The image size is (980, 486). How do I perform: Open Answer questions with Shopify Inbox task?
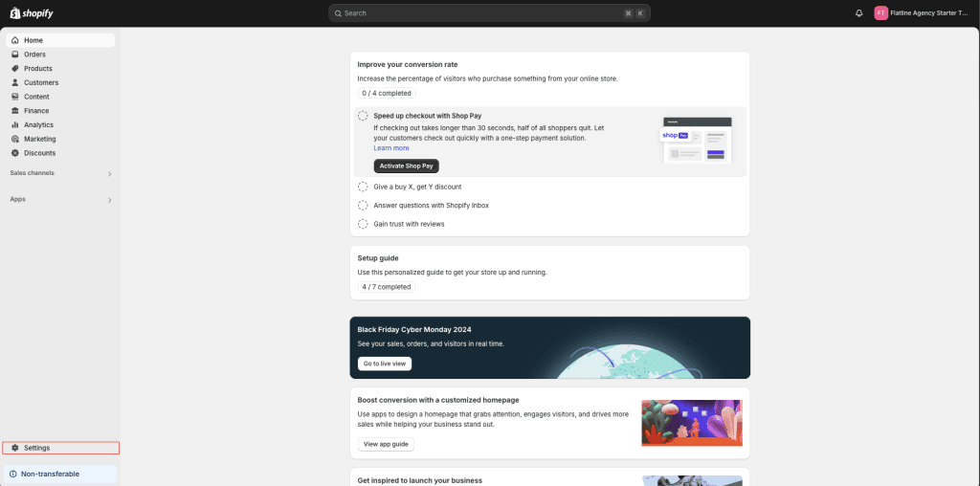click(x=432, y=206)
